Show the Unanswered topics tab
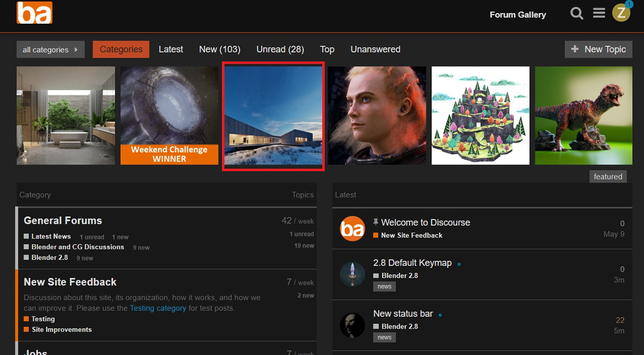 tap(375, 49)
